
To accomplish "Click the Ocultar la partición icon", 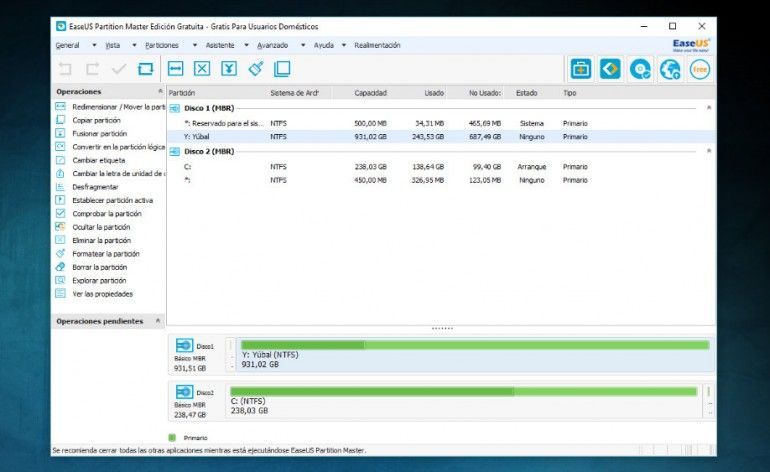I will pos(60,226).
